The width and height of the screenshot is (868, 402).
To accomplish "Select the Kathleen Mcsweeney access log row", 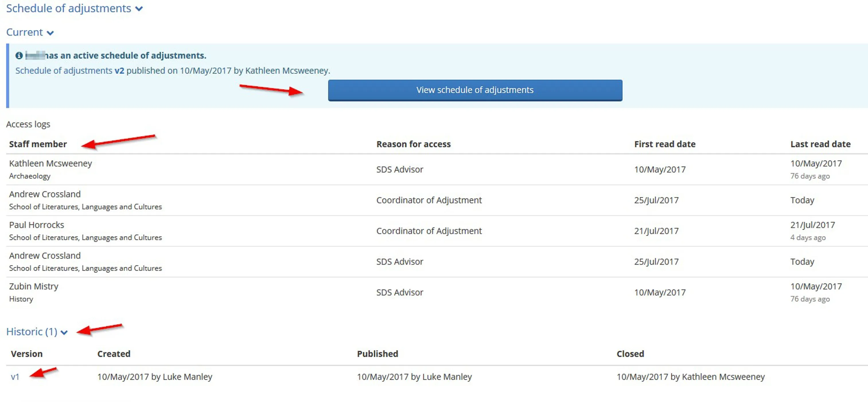I will click(x=50, y=164).
